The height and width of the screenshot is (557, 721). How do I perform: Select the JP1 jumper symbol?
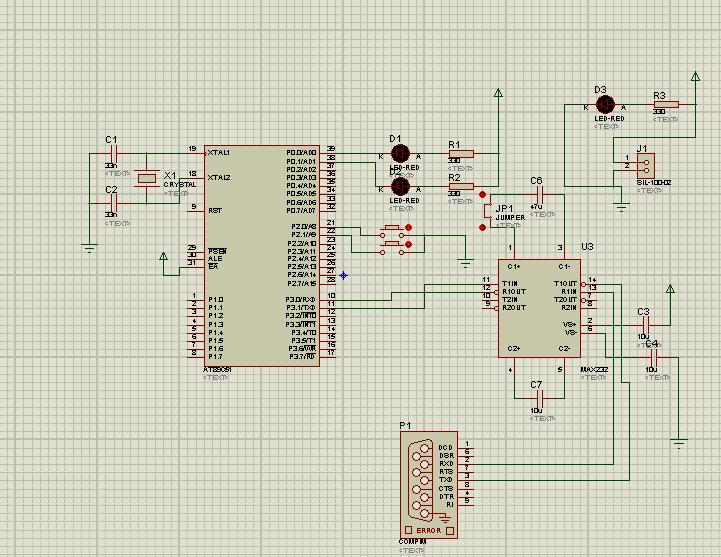coord(487,211)
